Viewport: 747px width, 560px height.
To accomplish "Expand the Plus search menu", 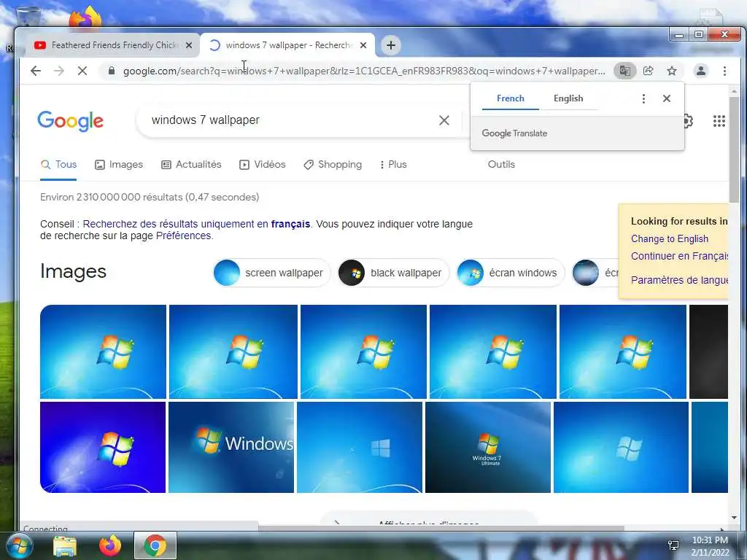I will [393, 164].
